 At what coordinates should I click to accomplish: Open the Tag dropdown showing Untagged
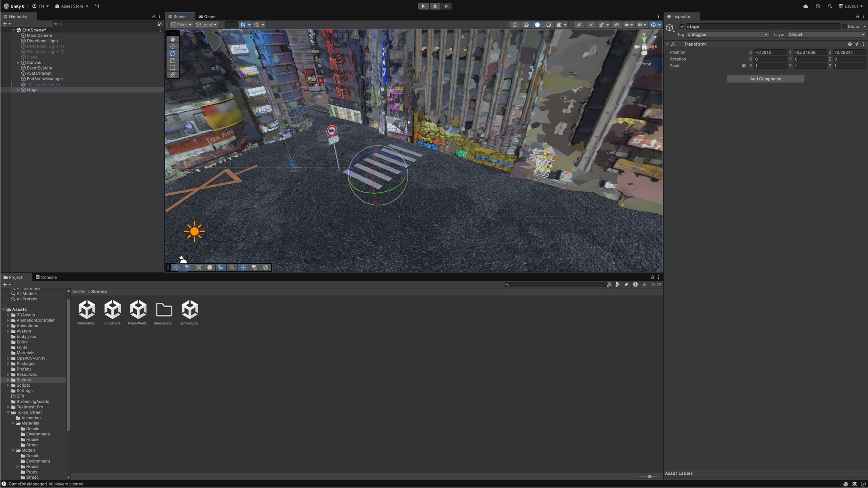(x=727, y=35)
